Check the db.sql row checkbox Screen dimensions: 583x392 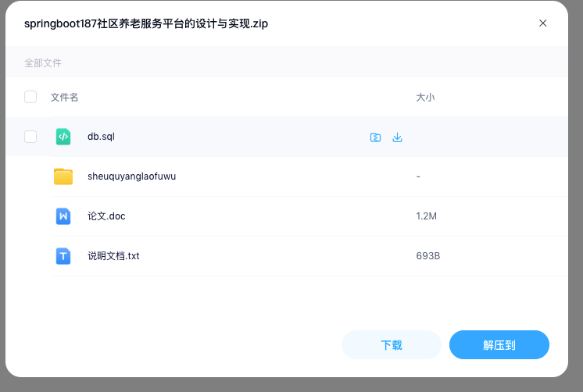[30, 137]
